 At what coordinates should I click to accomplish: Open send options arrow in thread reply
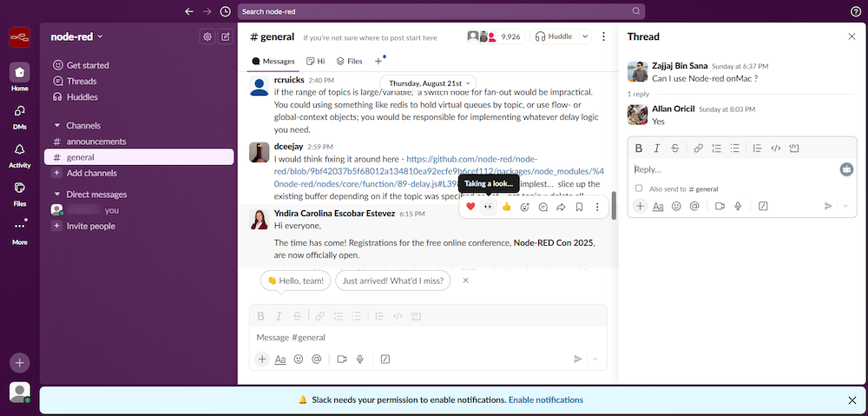click(x=845, y=206)
